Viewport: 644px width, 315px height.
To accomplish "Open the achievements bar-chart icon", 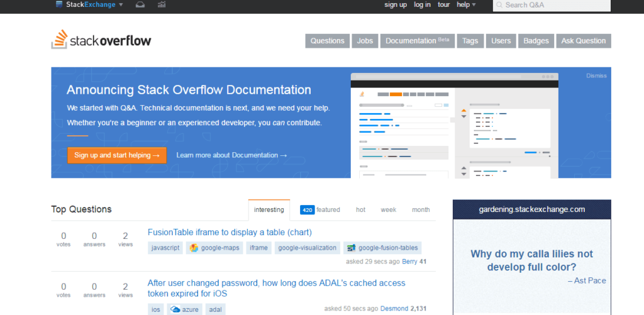I will [x=162, y=5].
